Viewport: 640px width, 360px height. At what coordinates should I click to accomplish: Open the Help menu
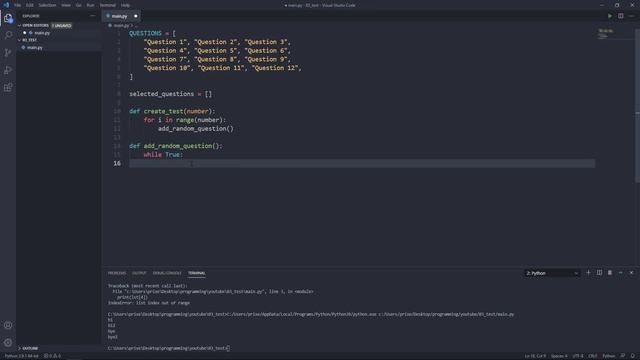125,5
